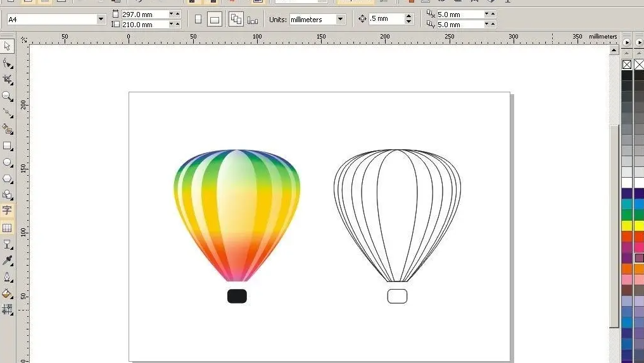Increase page height 210.0 mm spinner
The height and width of the screenshot is (363, 644).
[x=177, y=24]
